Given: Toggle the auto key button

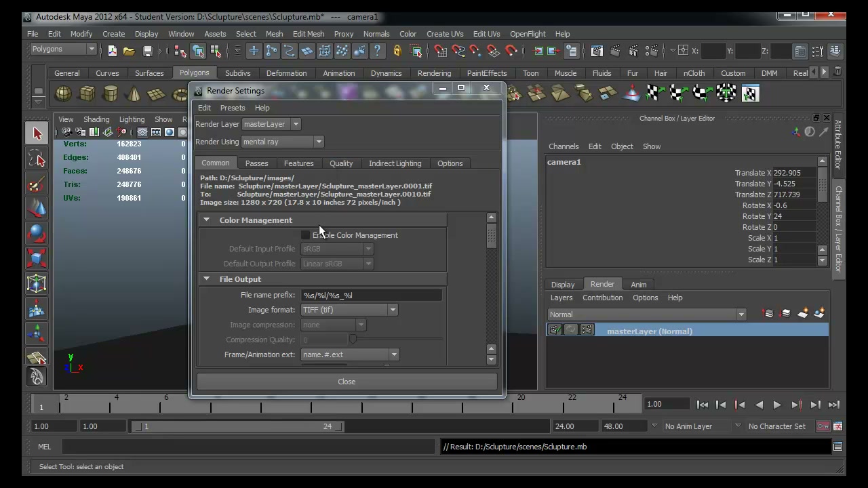Looking at the screenshot, I should [823, 426].
